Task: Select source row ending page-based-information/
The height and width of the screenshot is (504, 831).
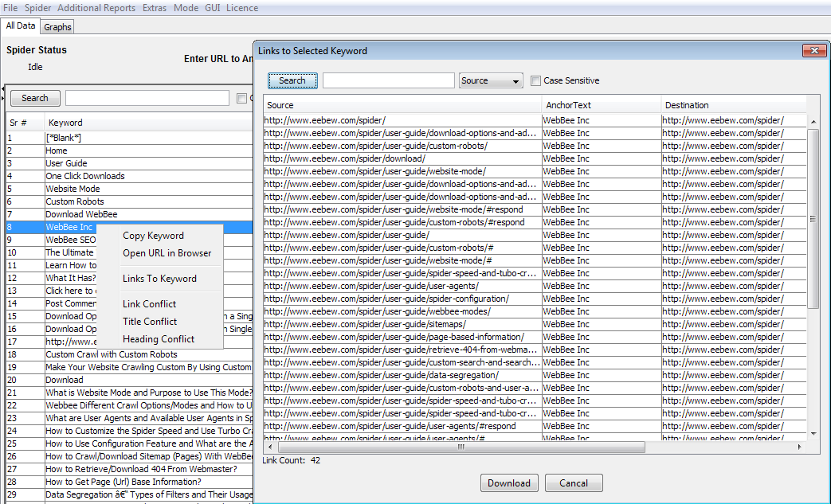Action: (x=402, y=337)
